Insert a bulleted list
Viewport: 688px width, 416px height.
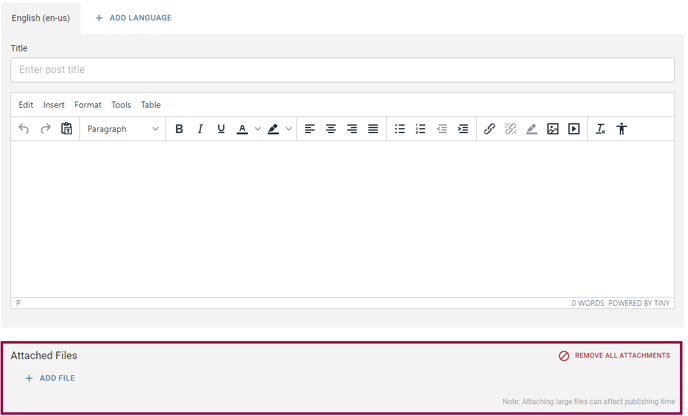point(400,129)
